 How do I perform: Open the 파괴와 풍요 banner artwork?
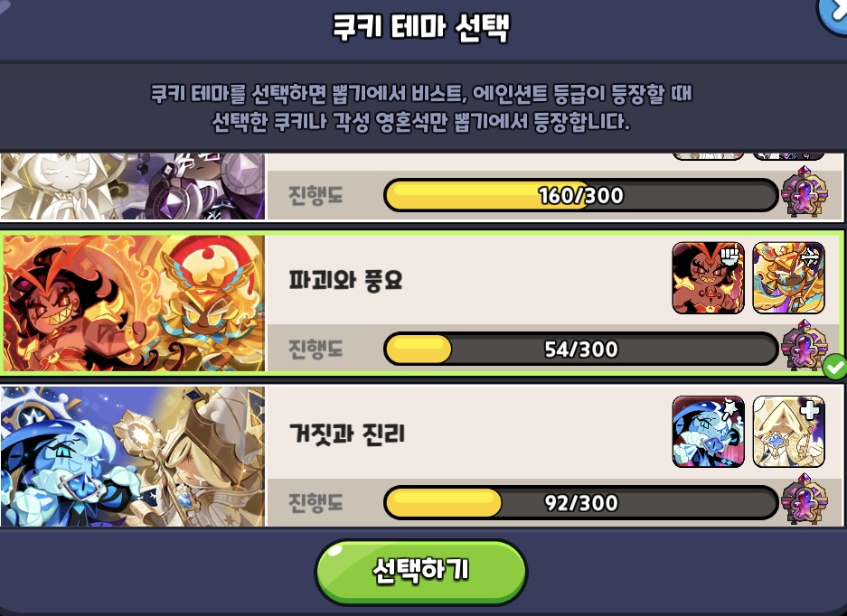tap(134, 303)
